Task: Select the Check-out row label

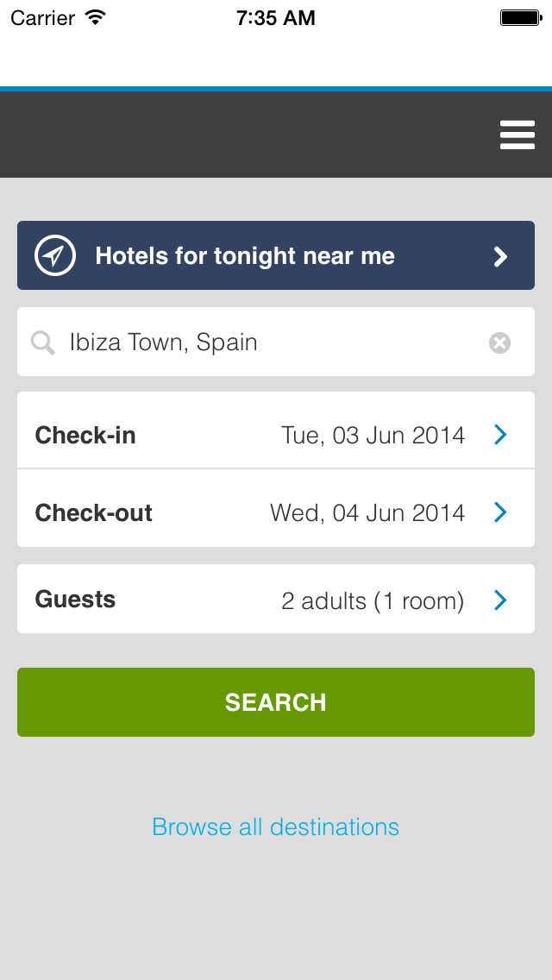Action: pyautogui.click(x=94, y=512)
